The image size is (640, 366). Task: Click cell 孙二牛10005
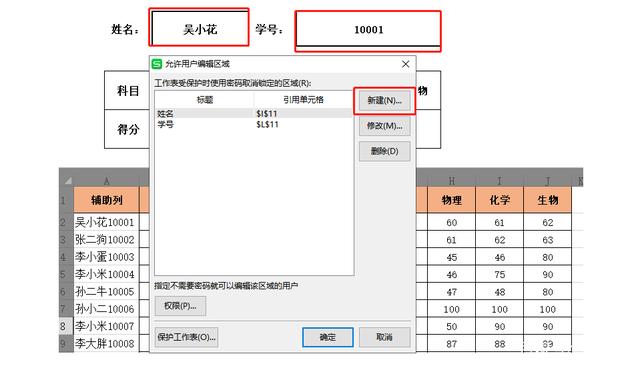[x=107, y=292]
